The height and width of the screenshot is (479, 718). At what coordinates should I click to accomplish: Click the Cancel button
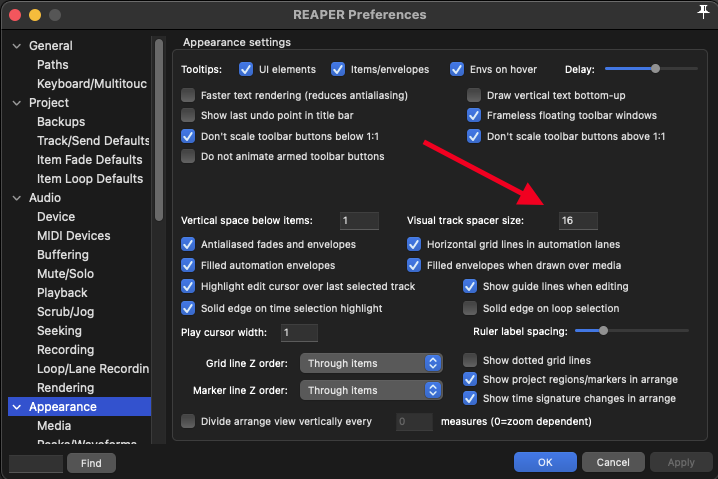coord(613,462)
